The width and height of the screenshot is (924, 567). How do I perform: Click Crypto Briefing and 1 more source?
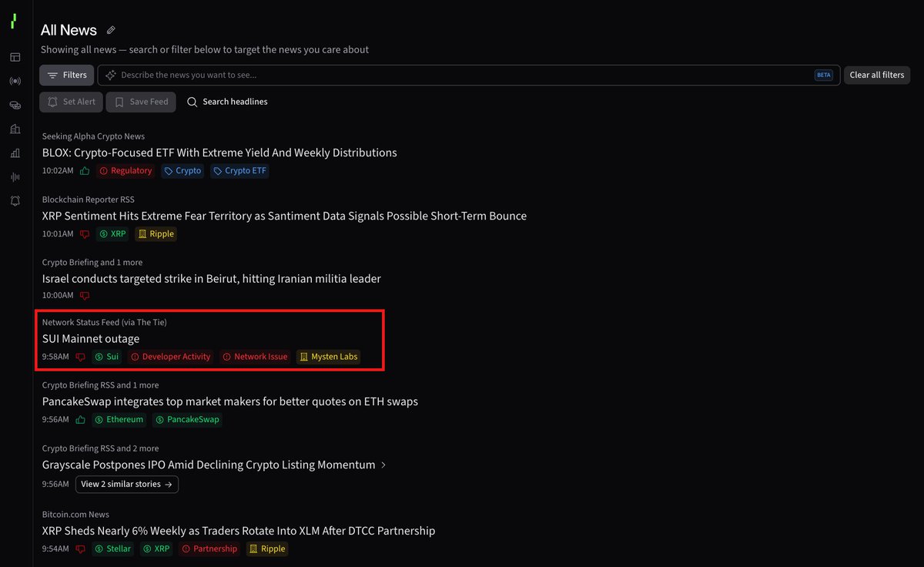click(92, 263)
